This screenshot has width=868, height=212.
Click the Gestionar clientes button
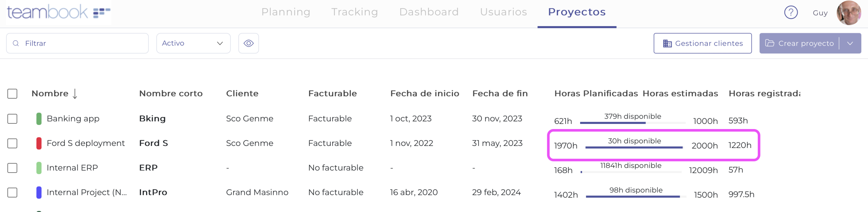[703, 43]
